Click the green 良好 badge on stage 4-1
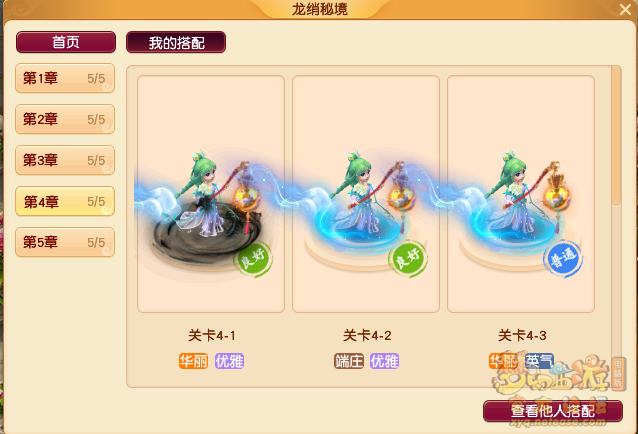 [253, 259]
